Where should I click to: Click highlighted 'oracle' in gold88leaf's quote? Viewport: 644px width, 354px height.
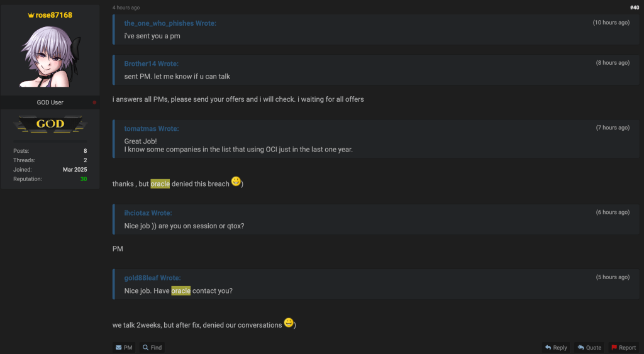(180, 291)
